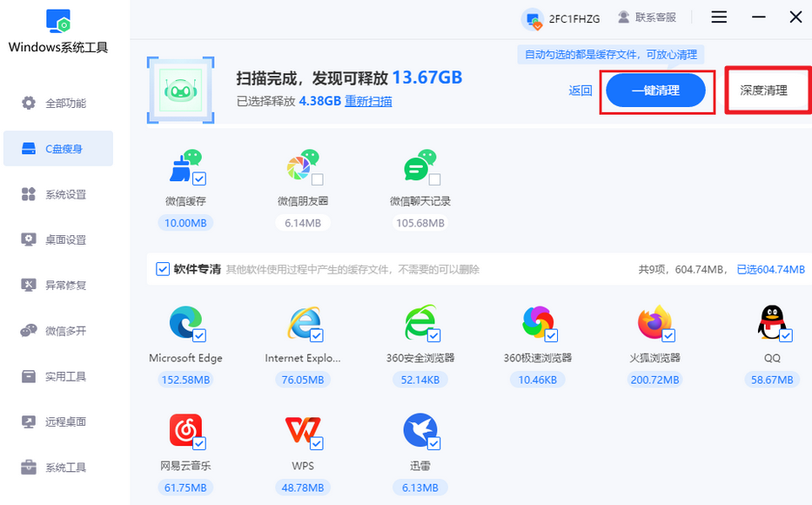Click the 重新扫描 rescan link
The height and width of the screenshot is (505, 812).
click(x=369, y=102)
